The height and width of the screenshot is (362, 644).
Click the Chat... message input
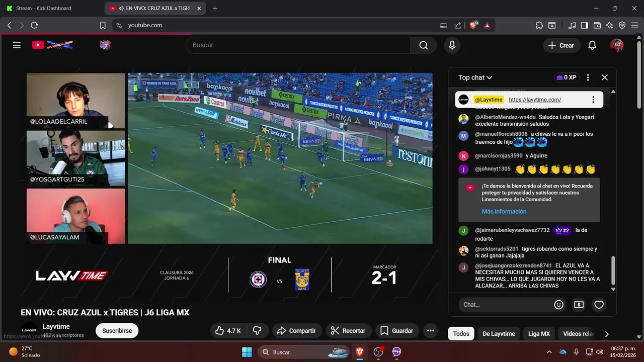(x=506, y=305)
